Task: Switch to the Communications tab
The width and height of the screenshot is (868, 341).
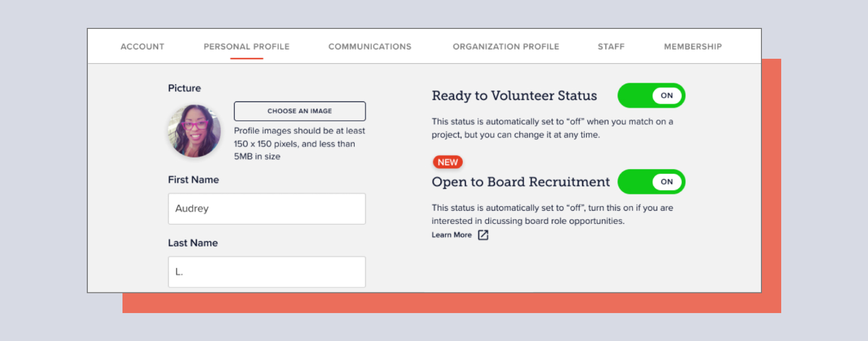Action: [x=370, y=47]
